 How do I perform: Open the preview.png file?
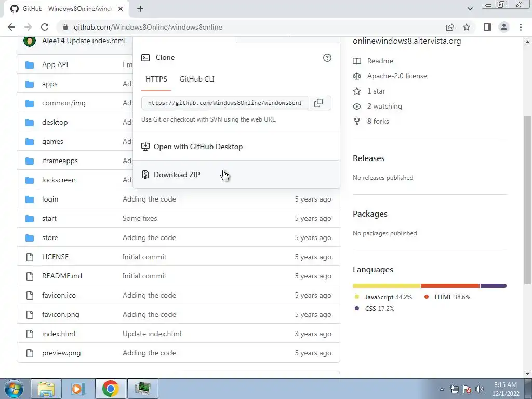61,353
